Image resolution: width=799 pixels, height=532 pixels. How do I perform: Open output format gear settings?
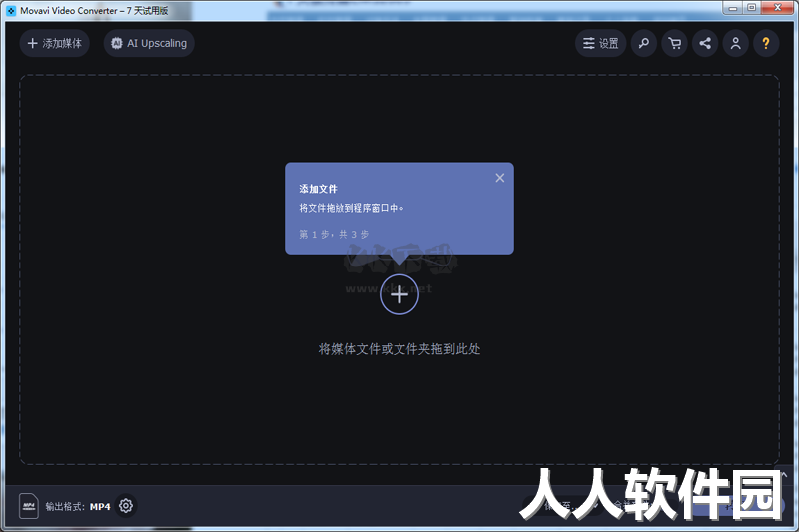pyautogui.click(x=126, y=505)
